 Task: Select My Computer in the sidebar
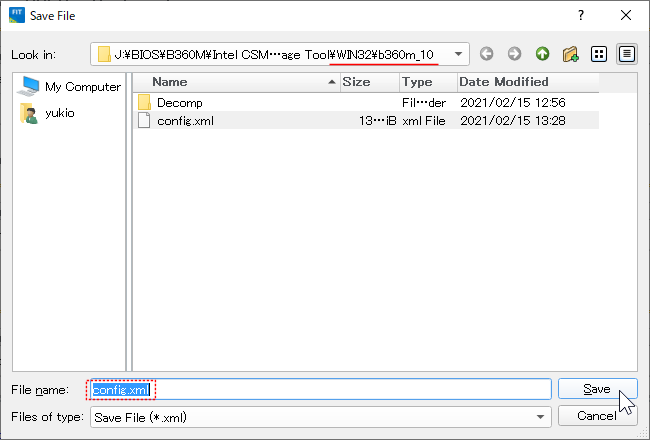(x=70, y=87)
